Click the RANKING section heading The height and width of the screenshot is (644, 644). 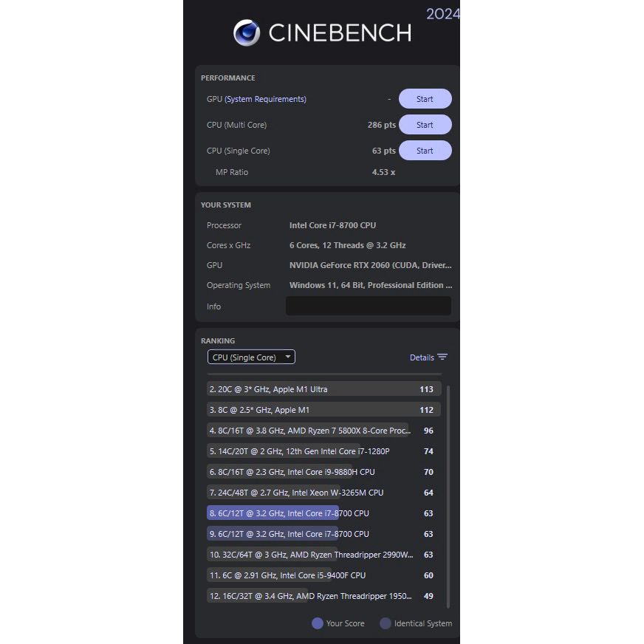pyautogui.click(x=218, y=341)
